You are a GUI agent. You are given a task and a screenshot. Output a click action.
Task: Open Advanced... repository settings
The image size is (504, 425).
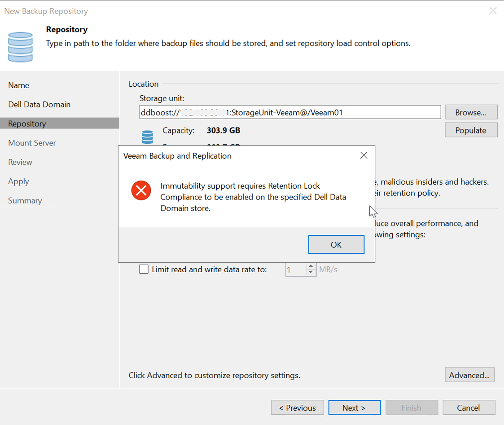[x=469, y=375]
